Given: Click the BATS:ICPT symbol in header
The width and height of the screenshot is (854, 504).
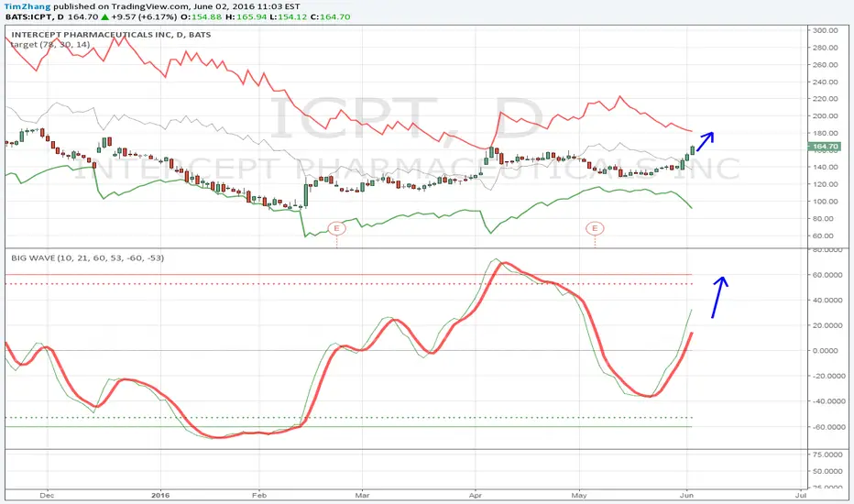Looking at the screenshot, I should [x=31, y=16].
